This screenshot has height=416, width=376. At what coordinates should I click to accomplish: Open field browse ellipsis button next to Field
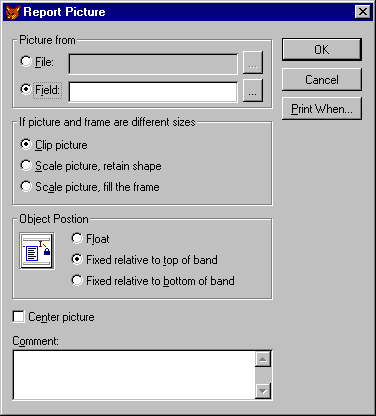click(x=253, y=90)
